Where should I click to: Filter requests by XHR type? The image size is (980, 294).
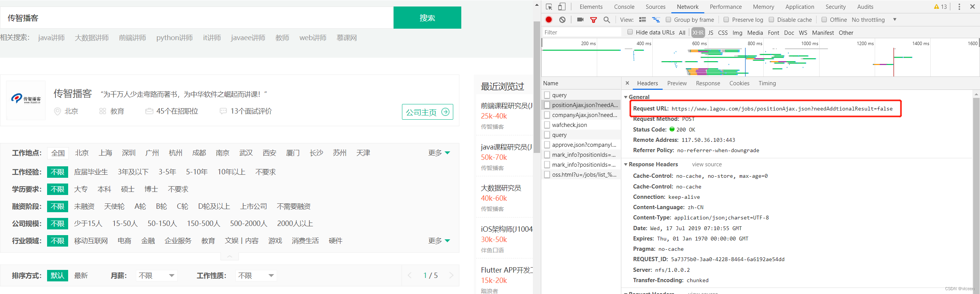point(698,32)
